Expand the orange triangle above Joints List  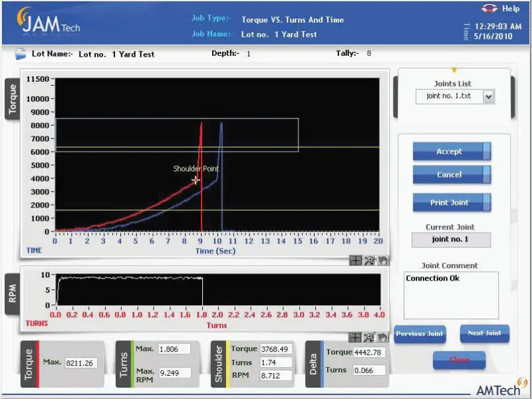click(454, 70)
